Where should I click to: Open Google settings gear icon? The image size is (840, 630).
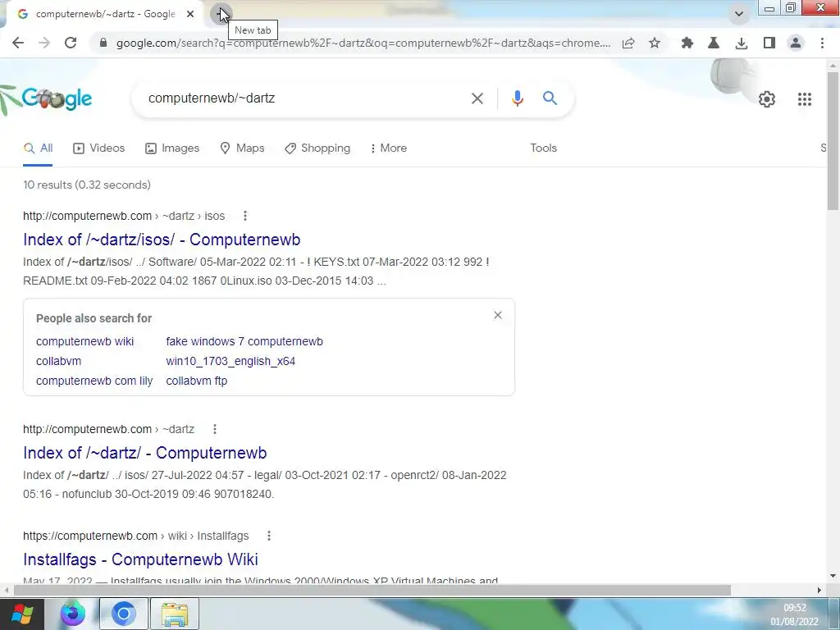[x=767, y=99]
